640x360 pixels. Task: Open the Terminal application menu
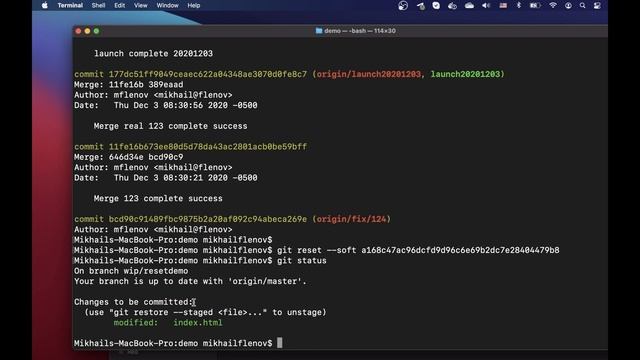point(70,5)
